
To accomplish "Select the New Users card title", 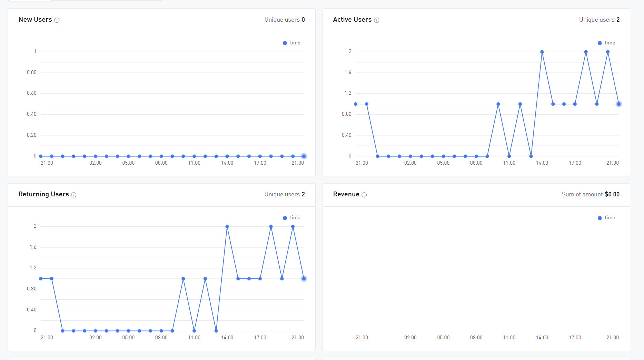I will [x=35, y=20].
